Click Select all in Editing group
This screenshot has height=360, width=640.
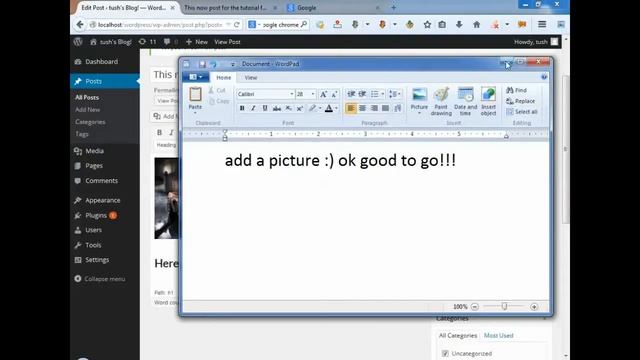[x=522, y=112]
